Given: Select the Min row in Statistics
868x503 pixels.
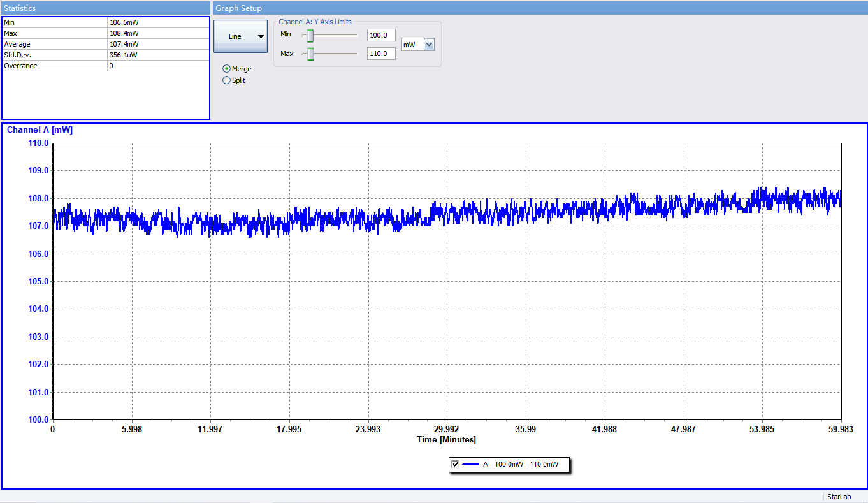Looking at the screenshot, I should tap(55, 22).
